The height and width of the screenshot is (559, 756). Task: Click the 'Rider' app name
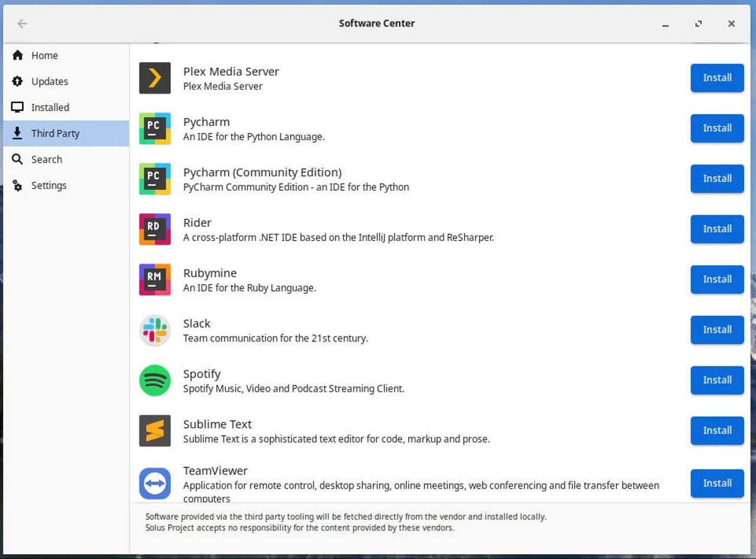point(197,223)
